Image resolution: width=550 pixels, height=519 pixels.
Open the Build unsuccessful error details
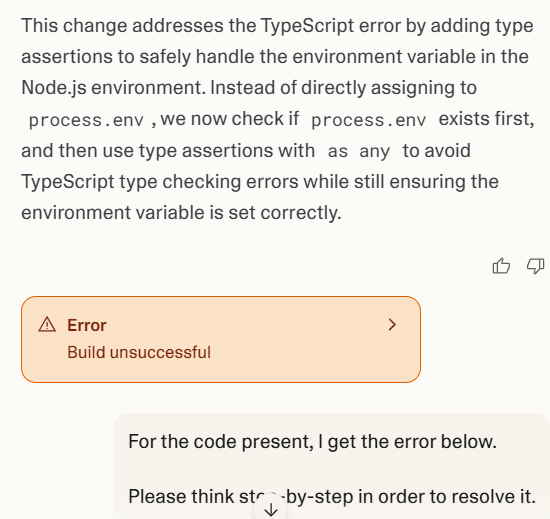[139, 352]
